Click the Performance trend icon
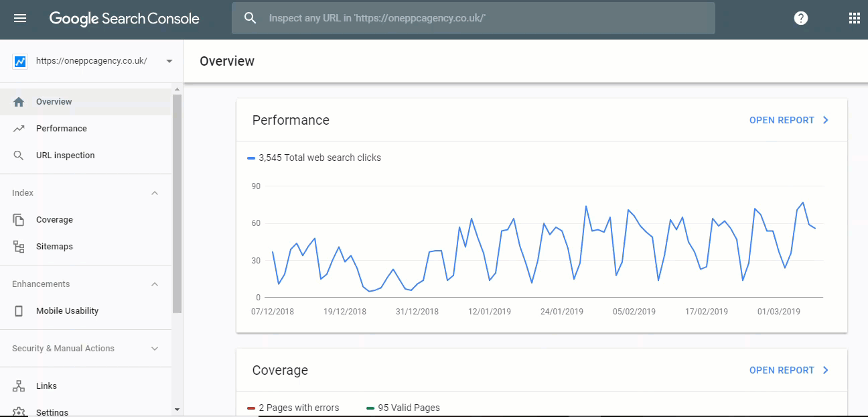Image resolution: width=868 pixels, height=417 pixels. point(19,129)
